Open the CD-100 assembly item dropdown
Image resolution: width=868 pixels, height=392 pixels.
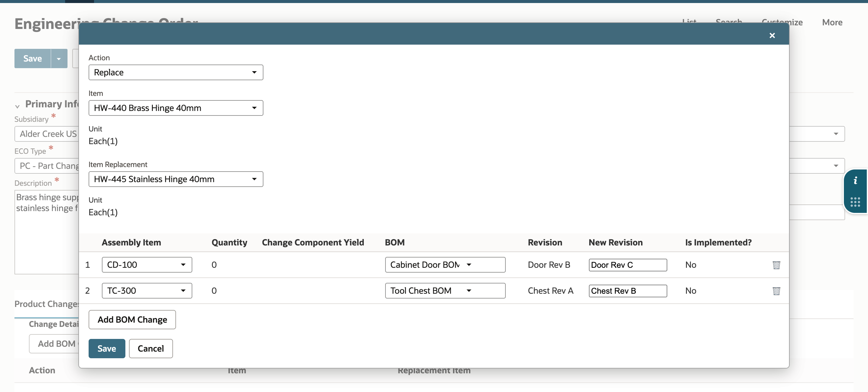pos(147,264)
